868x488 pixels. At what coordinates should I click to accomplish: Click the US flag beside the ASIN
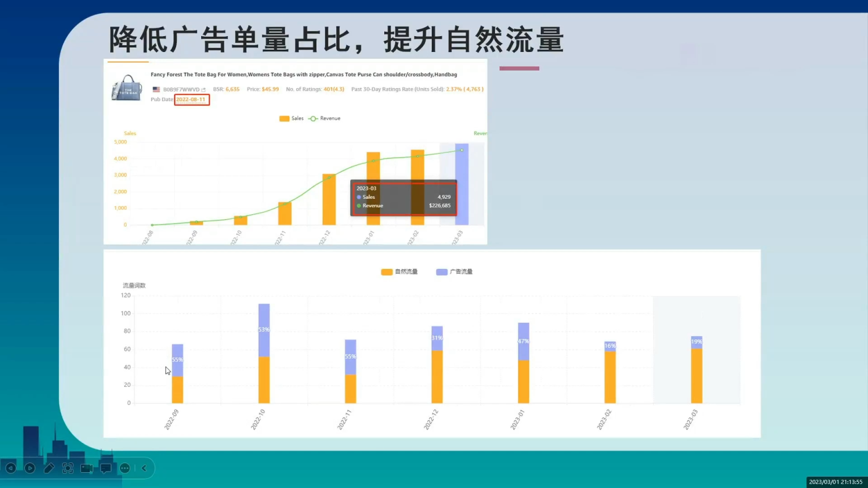(x=156, y=89)
